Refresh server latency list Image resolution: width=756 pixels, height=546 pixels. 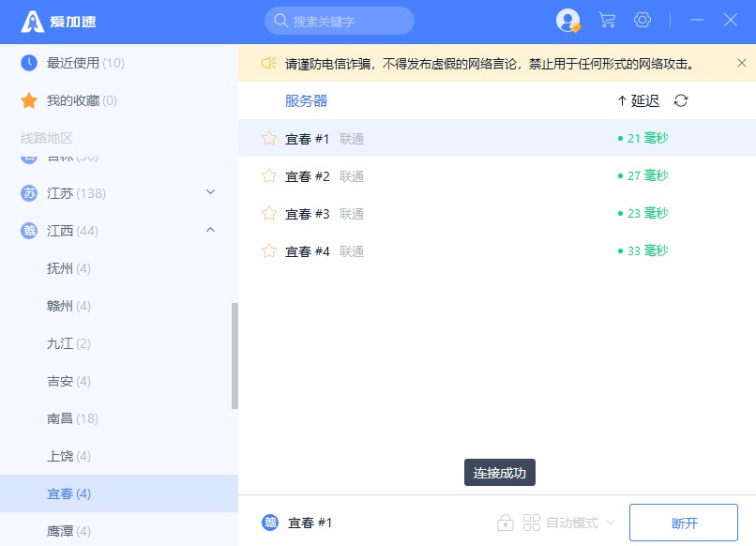coord(681,100)
